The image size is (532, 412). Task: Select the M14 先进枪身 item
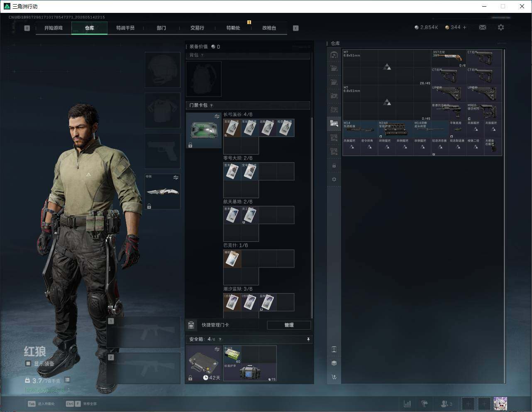360,129
